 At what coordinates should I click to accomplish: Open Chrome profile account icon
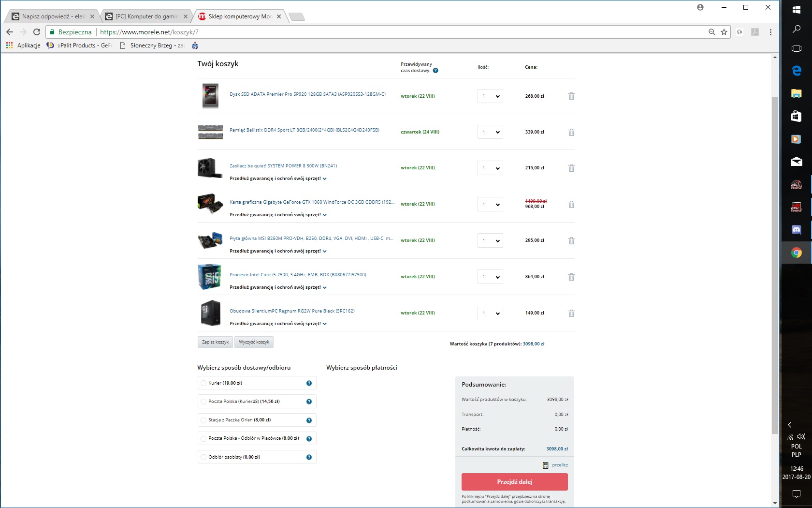(700, 7)
